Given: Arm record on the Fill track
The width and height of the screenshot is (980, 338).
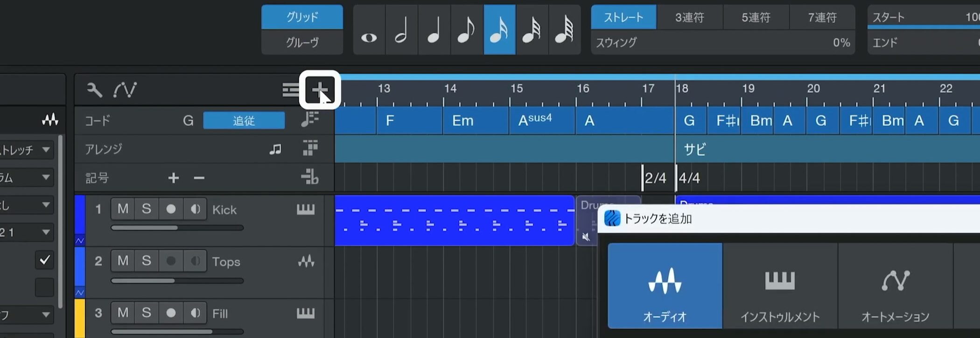Looking at the screenshot, I should 171,313.
